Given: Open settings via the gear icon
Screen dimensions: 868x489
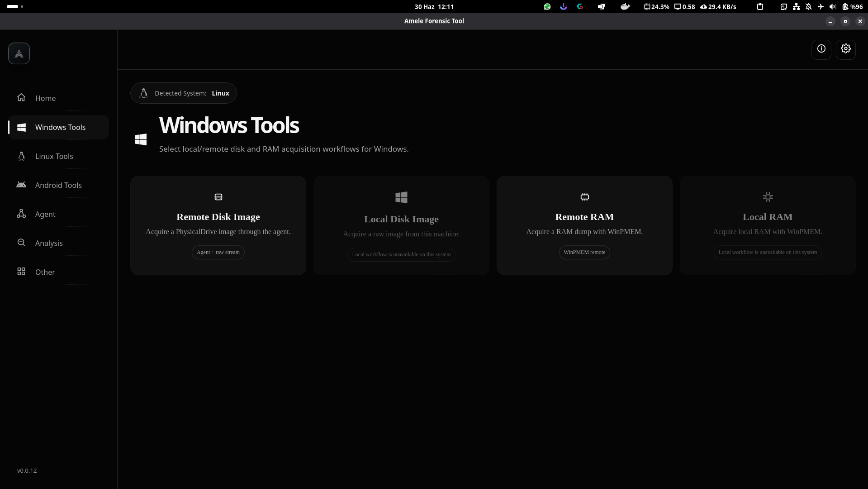Looking at the screenshot, I should coord(845,49).
